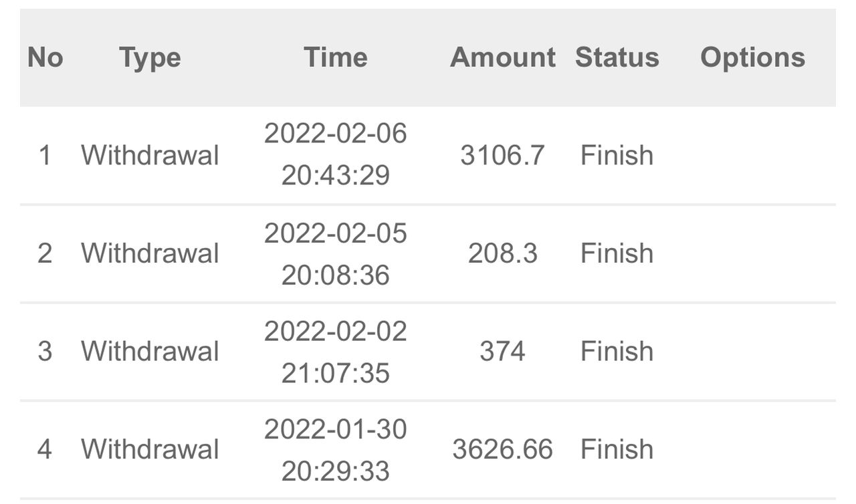Click Finish status in row 4
Screen dimensions: 856x504
tap(617, 449)
